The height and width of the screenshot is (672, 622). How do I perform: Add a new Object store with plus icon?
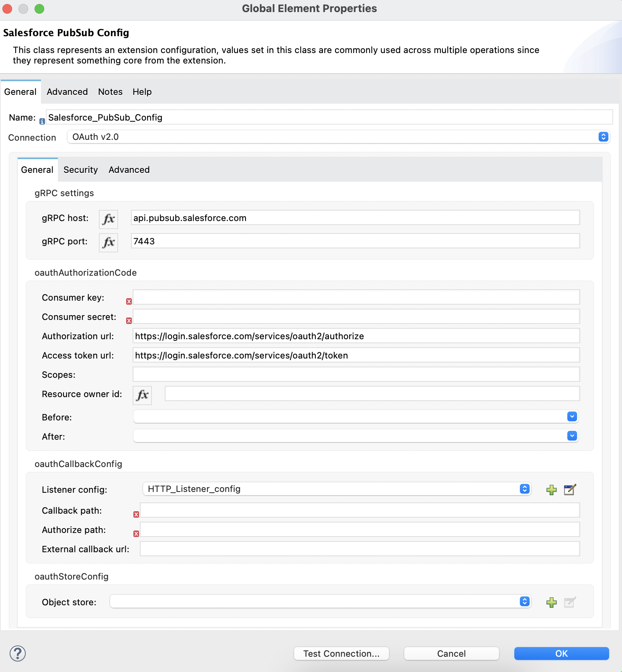pyautogui.click(x=552, y=602)
